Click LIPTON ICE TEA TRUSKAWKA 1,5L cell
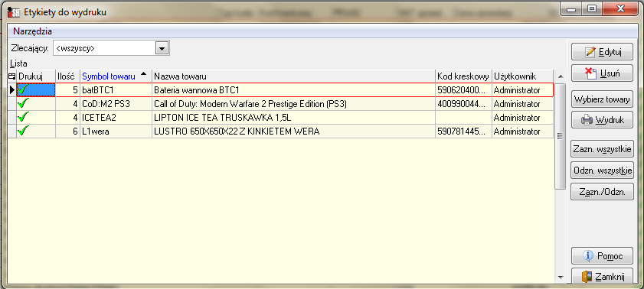The height and width of the screenshot is (289, 644). point(293,118)
